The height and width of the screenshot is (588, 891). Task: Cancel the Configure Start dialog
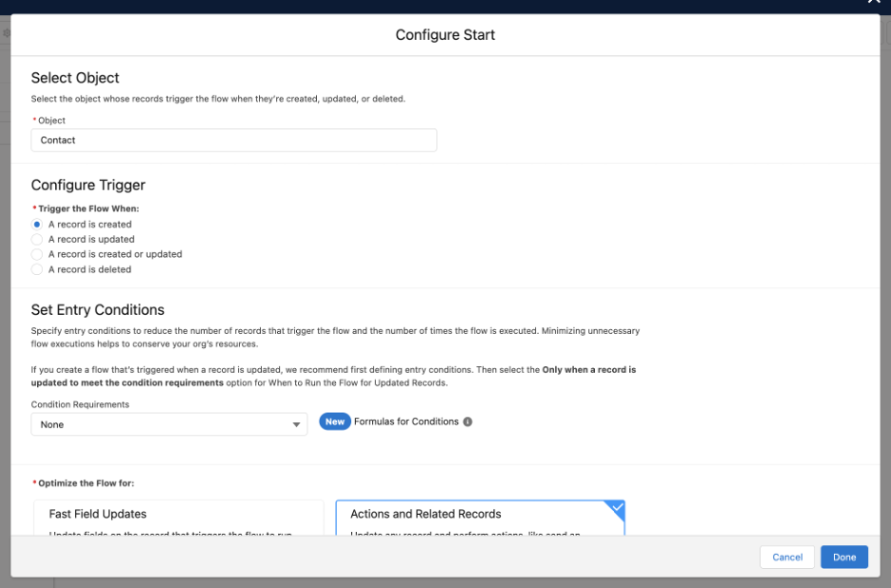pyautogui.click(x=786, y=557)
